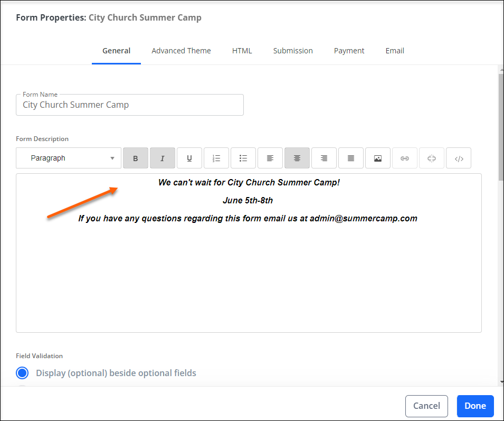Remove link with unlink icon
This screenshot has width=504, height=421.
432,158
